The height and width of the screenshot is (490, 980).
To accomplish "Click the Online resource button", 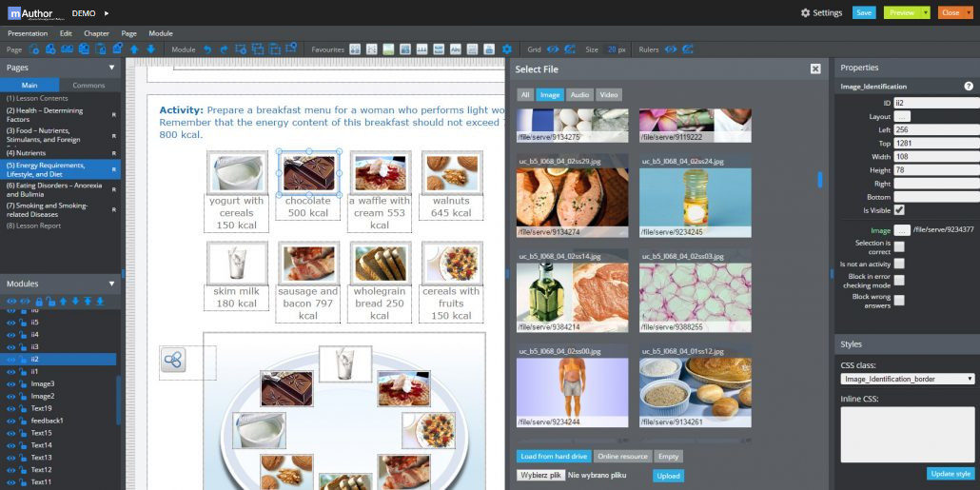I will point(622,457).
